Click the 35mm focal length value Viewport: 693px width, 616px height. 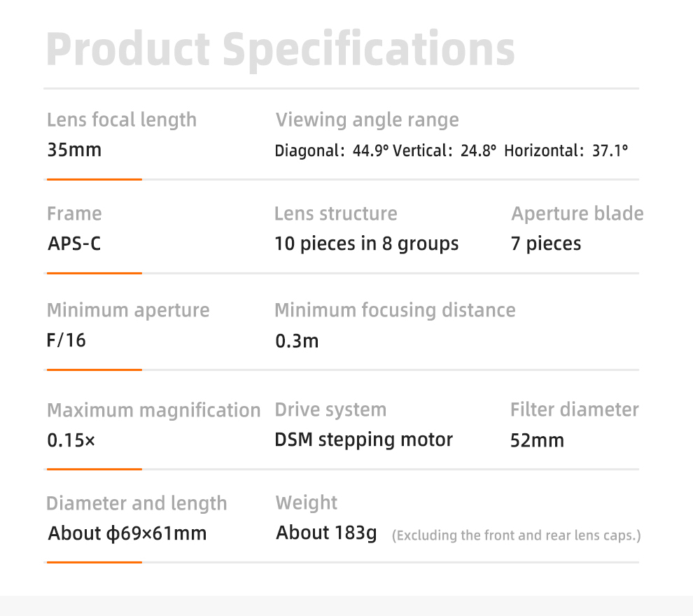pos(74,150)
